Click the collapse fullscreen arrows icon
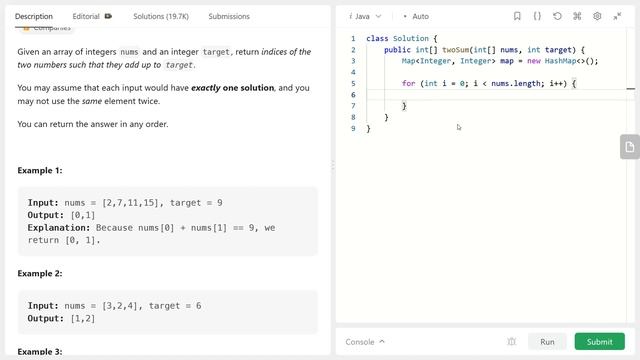The image size is (640, 360). [x=617, y=16]
